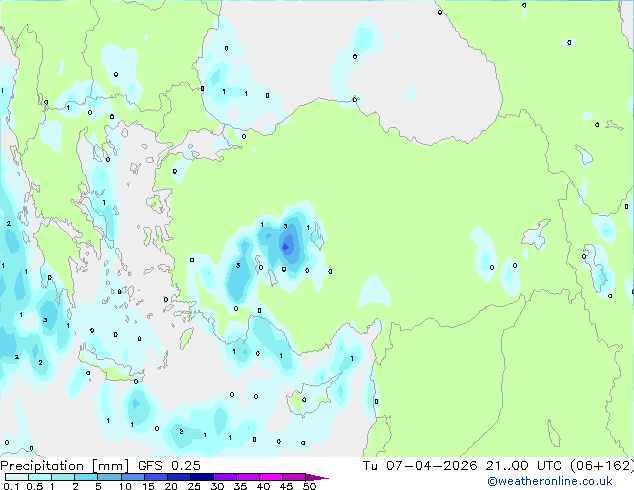Click legend tick label '50'
This screenshot has height=490, width=634.
click(309, 486)
